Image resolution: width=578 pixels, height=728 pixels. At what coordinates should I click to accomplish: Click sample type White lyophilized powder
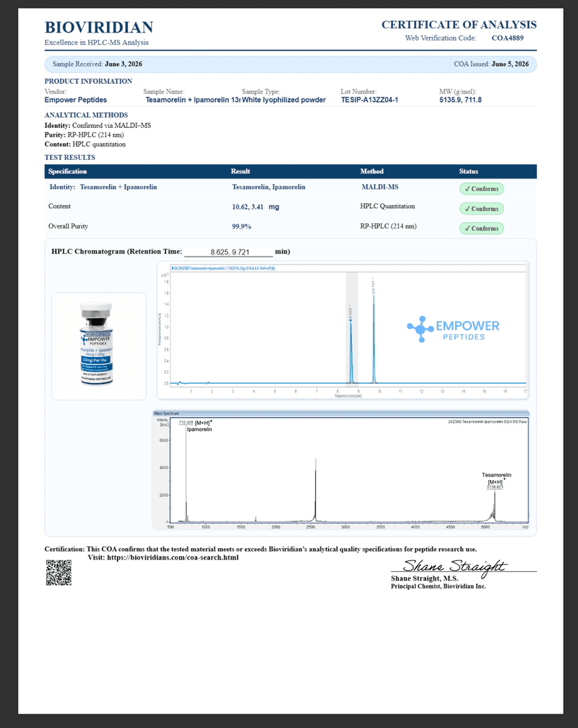coord(284,100)
